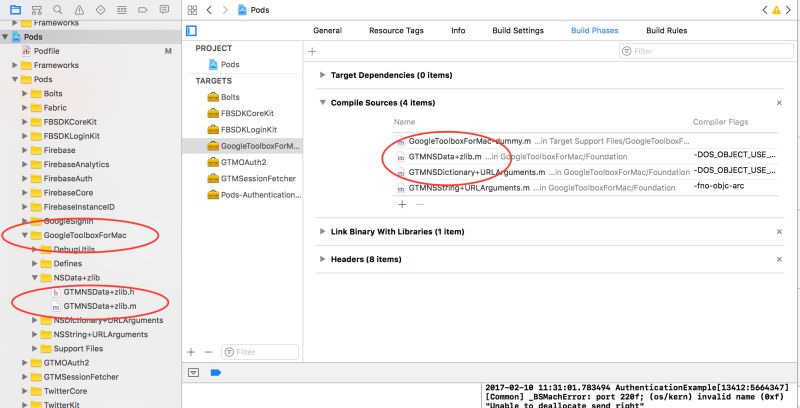Open the Breakpoint navigator icon

pyautogui.click(x=143, y=10)
